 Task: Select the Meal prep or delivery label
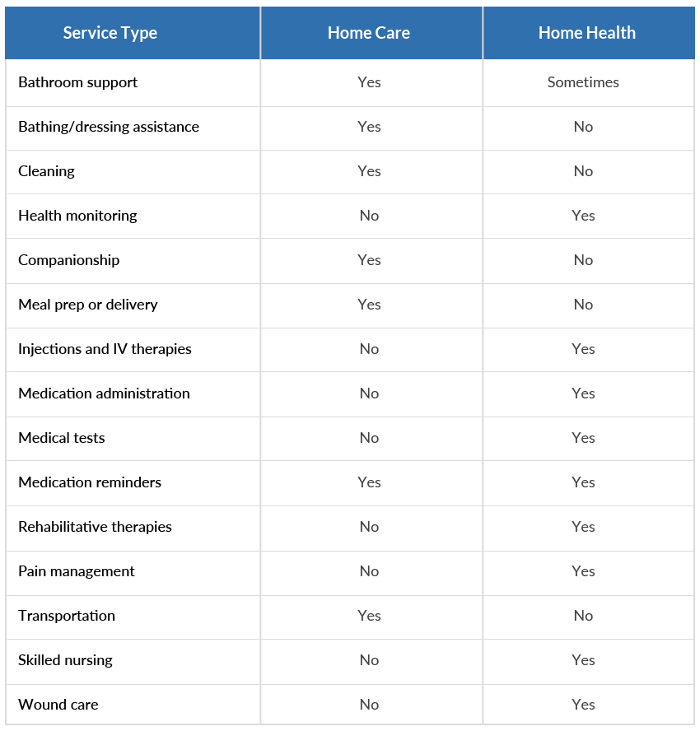tap(88, 305)
